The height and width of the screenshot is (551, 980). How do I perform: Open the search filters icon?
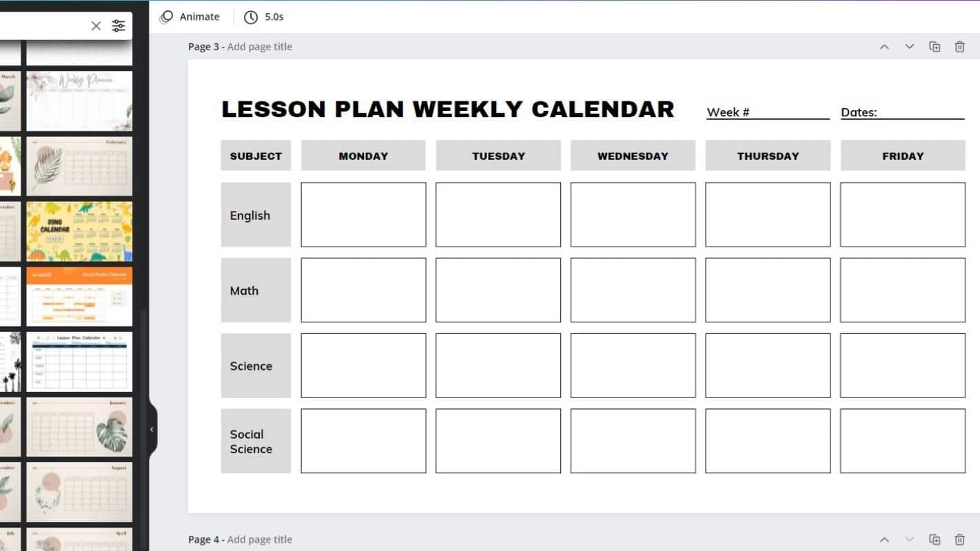tap(119, 26)
